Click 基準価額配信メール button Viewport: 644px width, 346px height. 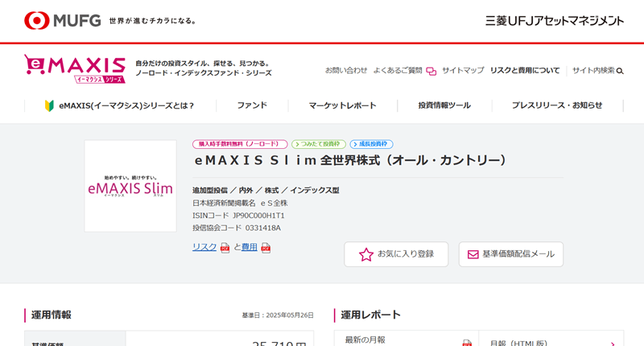(x=511, y=254)
